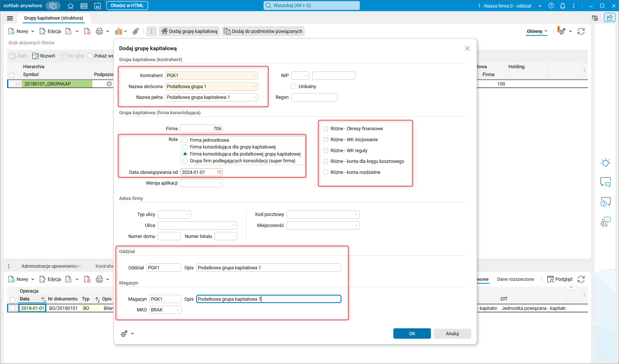The width and height of the screenshot is (619, 364).
Task: Open the chart icon in toolbar
Action: (119, 31)
